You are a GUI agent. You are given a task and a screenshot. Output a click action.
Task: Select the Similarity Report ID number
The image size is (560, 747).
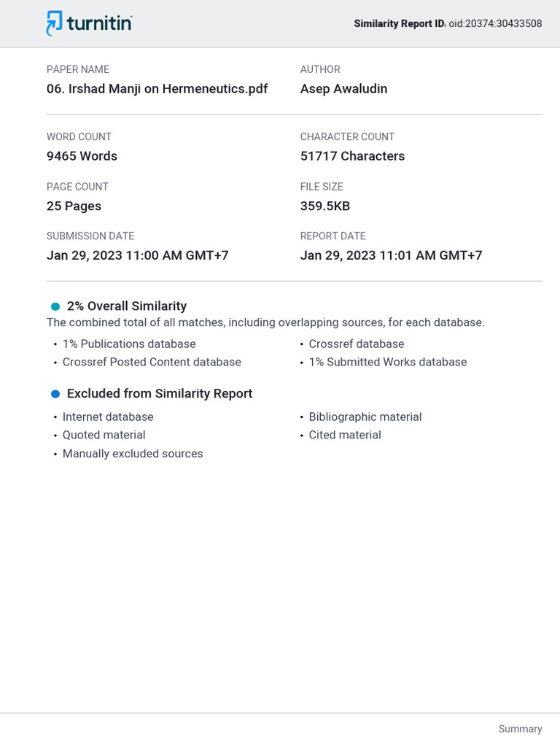(x=495, y=23)
